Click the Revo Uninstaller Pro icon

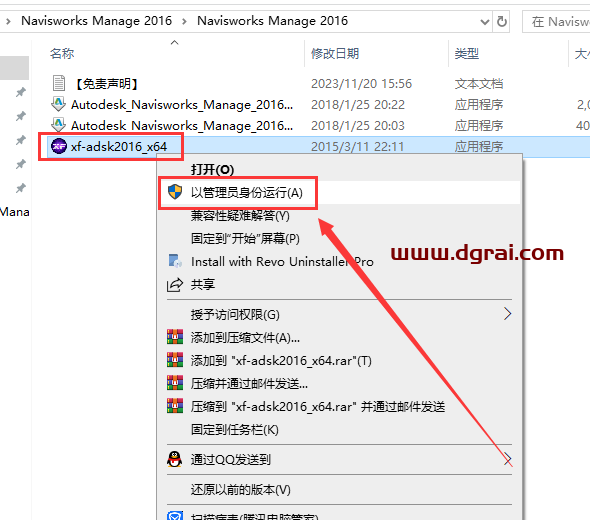click(x=175, y=261)
